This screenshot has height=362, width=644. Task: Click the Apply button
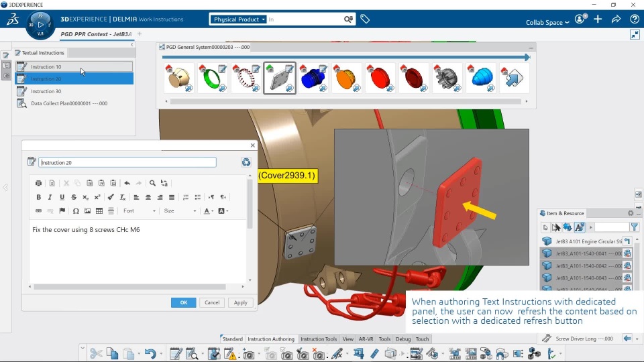(x=241, y=302)
